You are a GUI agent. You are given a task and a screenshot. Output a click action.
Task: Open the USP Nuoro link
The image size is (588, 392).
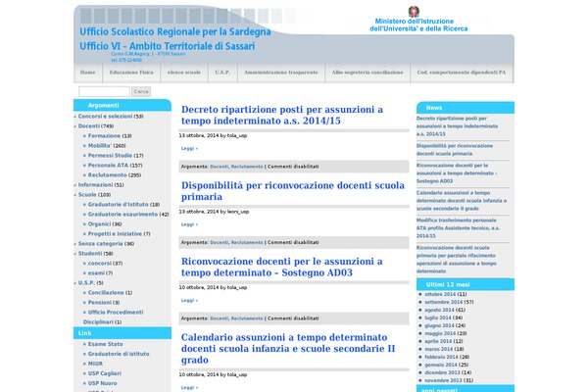point(102,383)
